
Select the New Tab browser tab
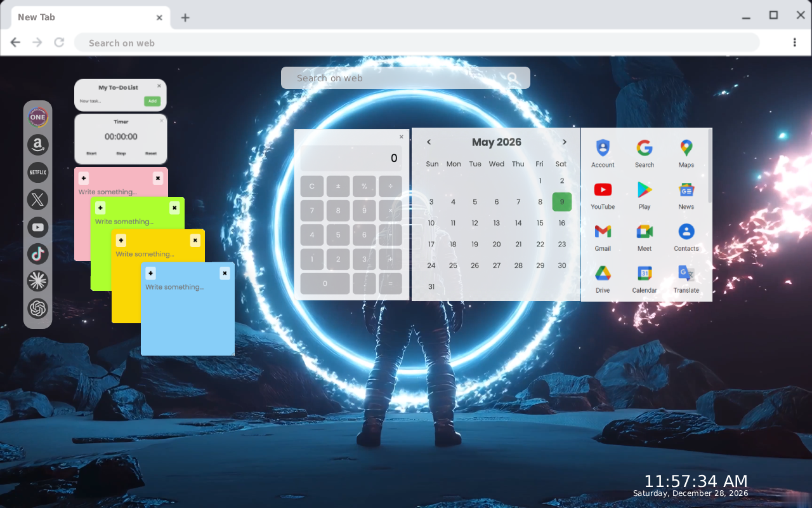tap(89, 17)
